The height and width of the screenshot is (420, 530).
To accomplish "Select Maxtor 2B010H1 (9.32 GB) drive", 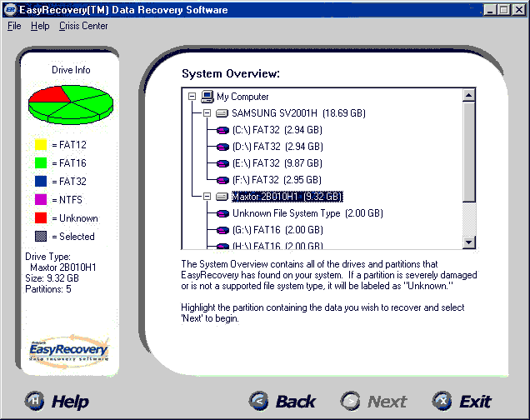I will (287, 197).
